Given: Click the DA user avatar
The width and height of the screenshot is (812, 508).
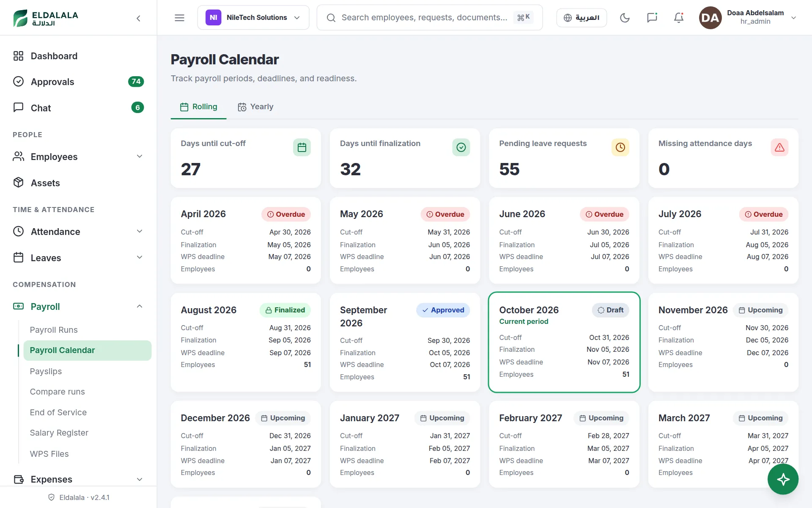Looking at the screenshot, I should [x=710, y=18].
